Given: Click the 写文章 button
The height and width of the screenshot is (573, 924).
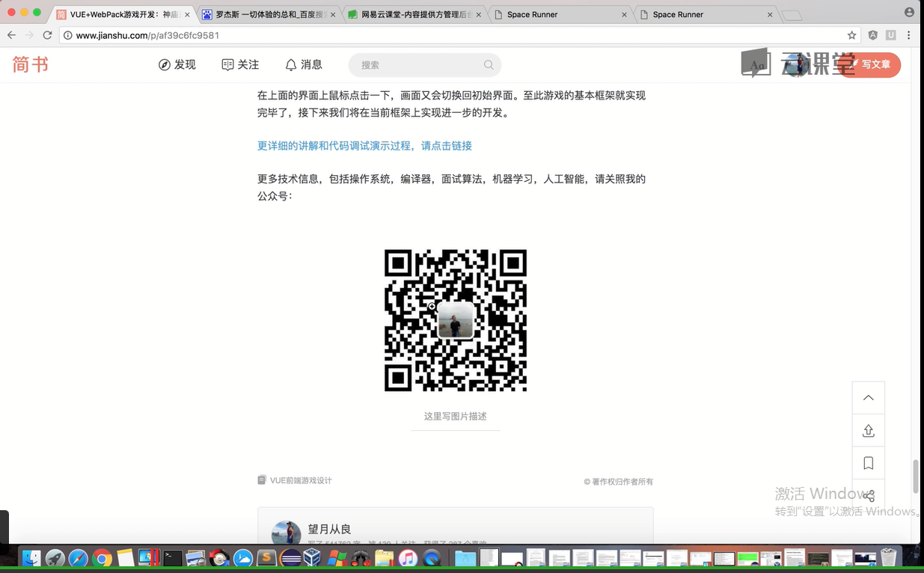Looking at the screenshot, I should pyautogui.click(x=870, y=65).
